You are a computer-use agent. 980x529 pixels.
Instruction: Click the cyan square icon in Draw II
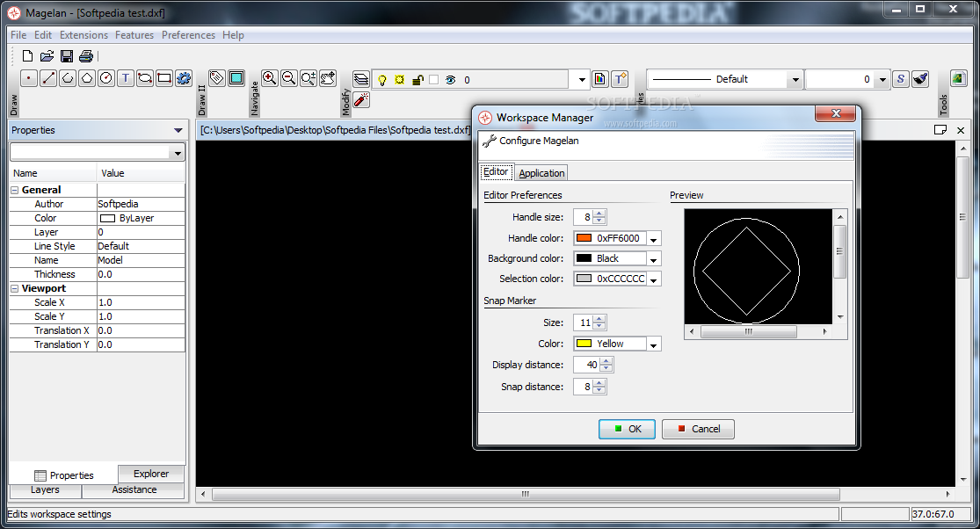[236, 78]
